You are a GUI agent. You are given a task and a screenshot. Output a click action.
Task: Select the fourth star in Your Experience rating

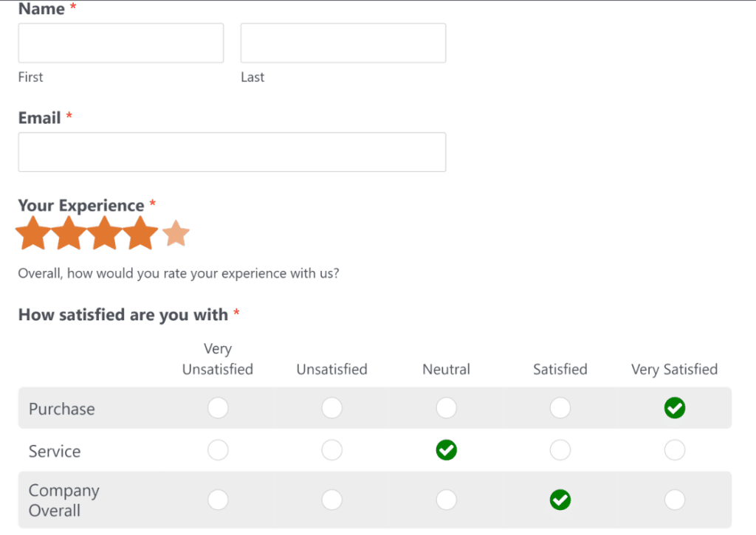tap(140, 232)
